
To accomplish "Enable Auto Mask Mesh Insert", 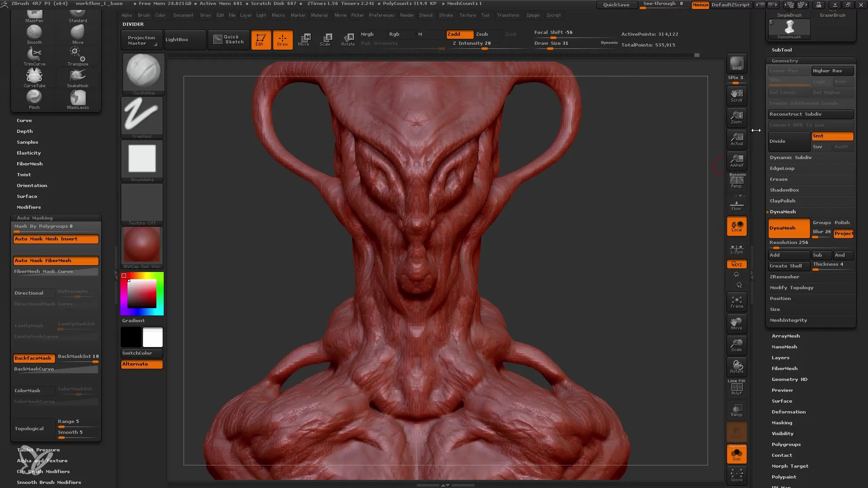I will click(56, 239).
